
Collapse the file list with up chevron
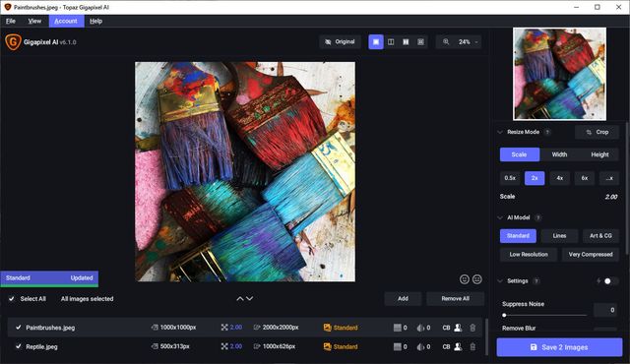[240, 299]
